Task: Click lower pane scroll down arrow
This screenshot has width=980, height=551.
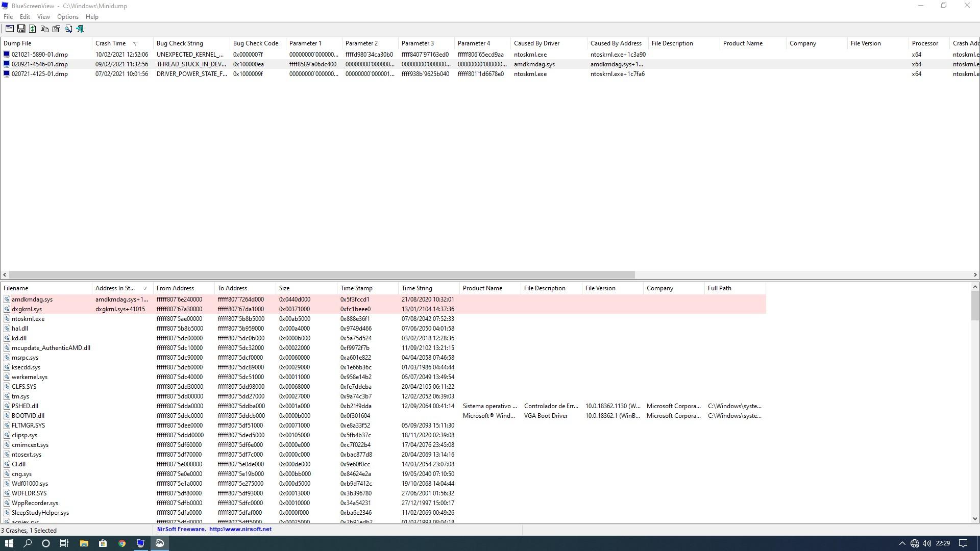Action: point(975,519)
